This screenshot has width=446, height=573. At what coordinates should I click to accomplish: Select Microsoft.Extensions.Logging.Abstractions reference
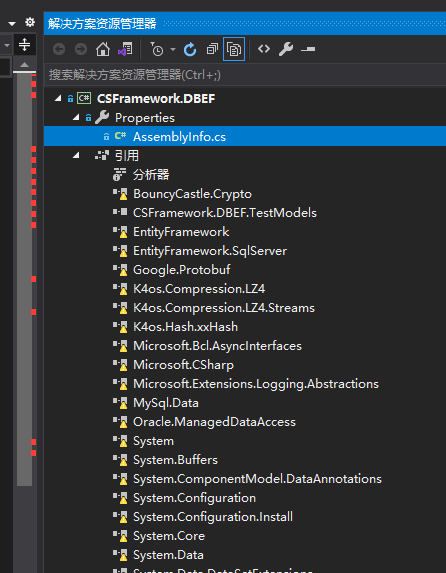point(256,384)
